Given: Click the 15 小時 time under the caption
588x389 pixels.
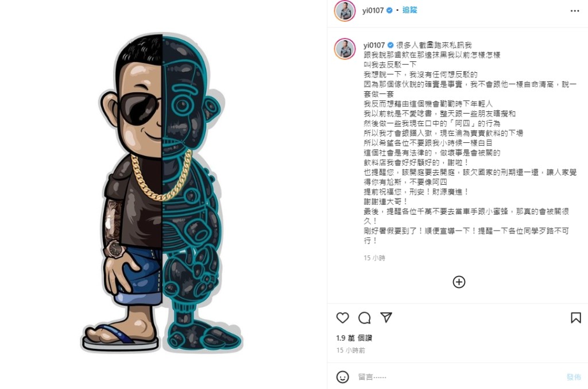Looking at the screenshot, I should tap(374, 258).
